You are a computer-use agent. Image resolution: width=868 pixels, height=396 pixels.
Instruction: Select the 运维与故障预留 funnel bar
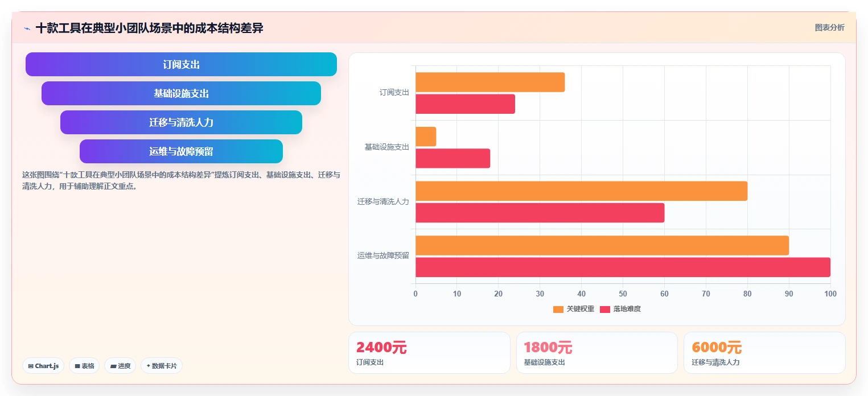point(181,151)
